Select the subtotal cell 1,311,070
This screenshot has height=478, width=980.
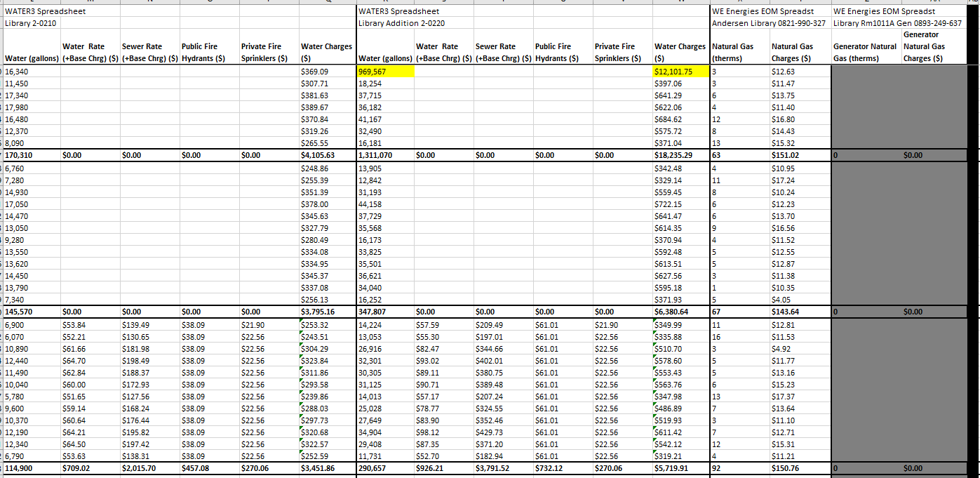coord(386,155)
